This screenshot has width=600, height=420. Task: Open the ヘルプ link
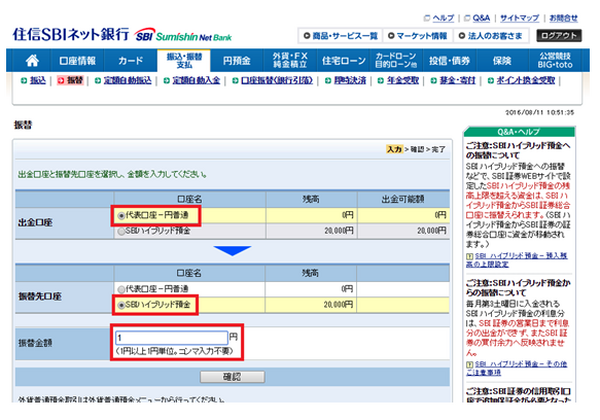tap(443, 18)
